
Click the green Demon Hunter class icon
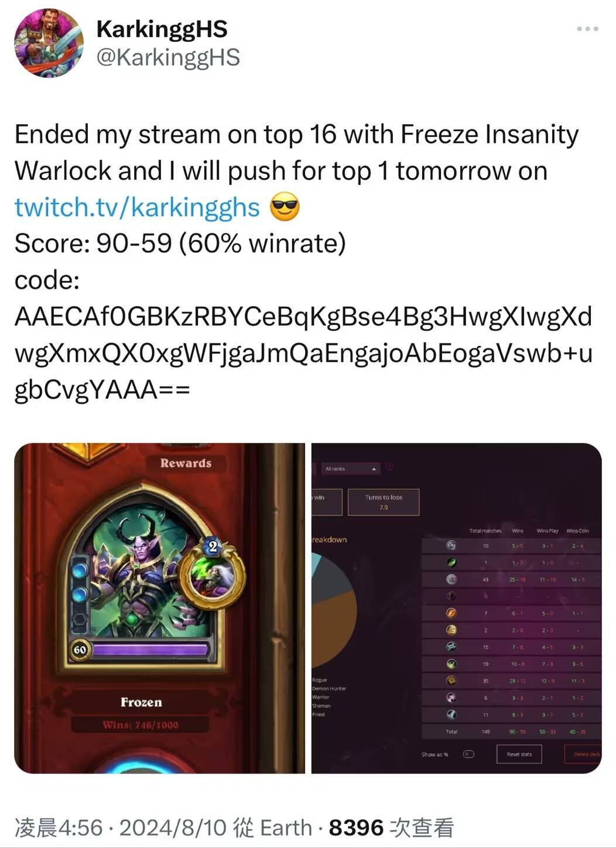coord(451,562)
